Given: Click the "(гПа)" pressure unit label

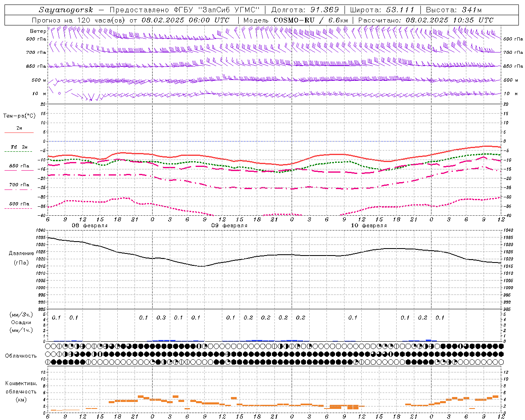Looking at the screenshot, I should pyautogui.click(x=21, y=262).
